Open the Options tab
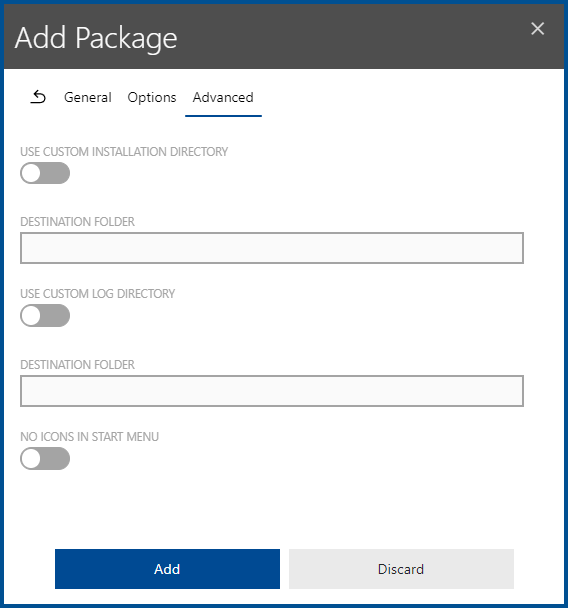 click(x=152, y=97)
